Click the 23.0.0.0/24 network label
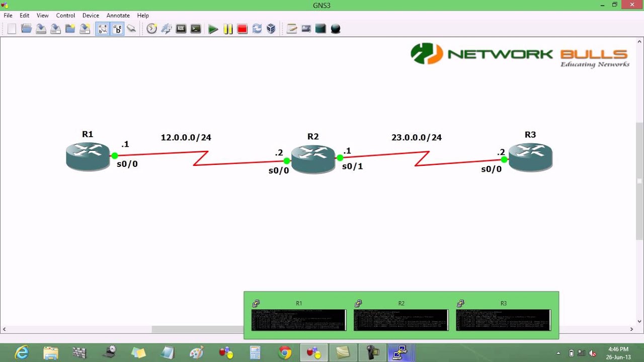Viewport: 644px width, 362px height. pos(417,137)
